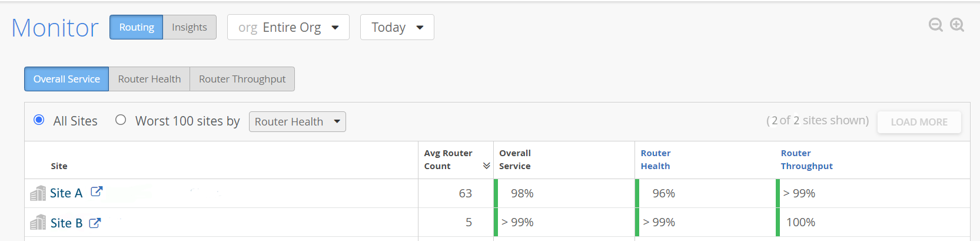Image resolution: width=980 pixels, height=241 pixels.
Task: Click the zoom out magnifier icon
Action: (935, 25)
